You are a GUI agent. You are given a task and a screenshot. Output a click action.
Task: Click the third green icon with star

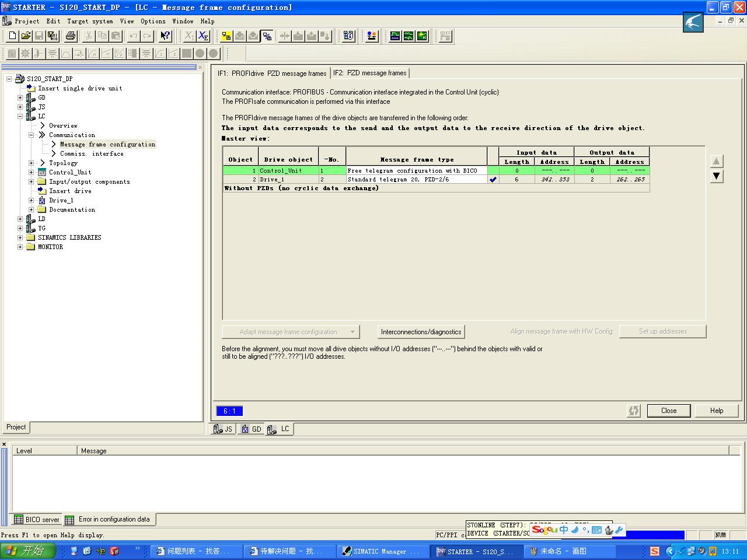click(x=422, y=36)
